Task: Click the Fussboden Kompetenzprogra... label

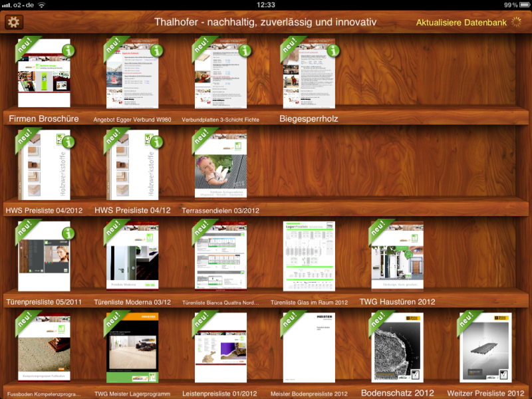Action: [x=44, y=394]
